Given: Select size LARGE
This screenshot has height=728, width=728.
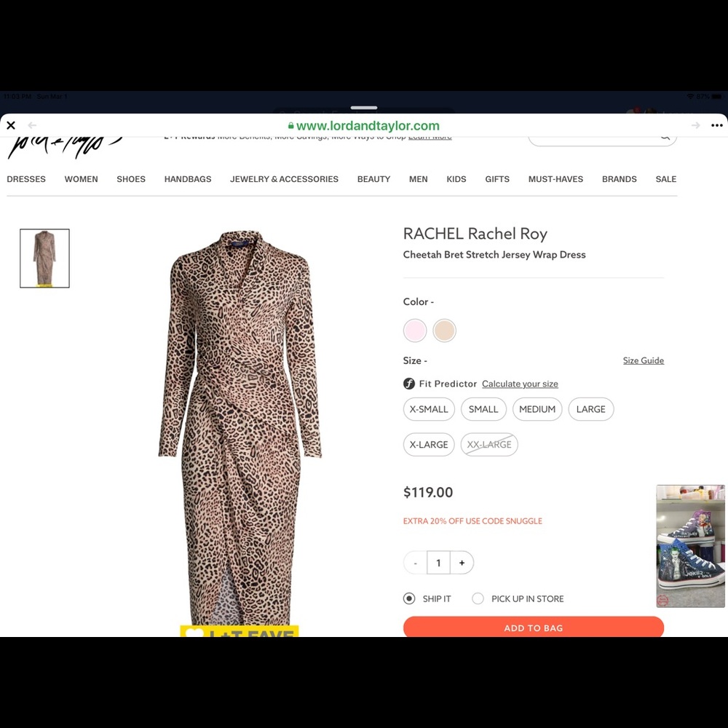Looking at the screenshot, I should tap(591, 409).
